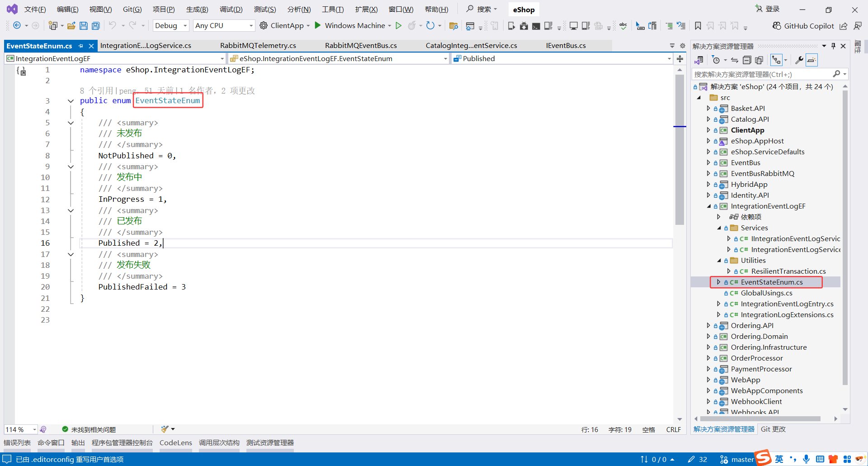
Task: Click the open file folder icon
Action: pyautogui.click(x=71, y=26)
